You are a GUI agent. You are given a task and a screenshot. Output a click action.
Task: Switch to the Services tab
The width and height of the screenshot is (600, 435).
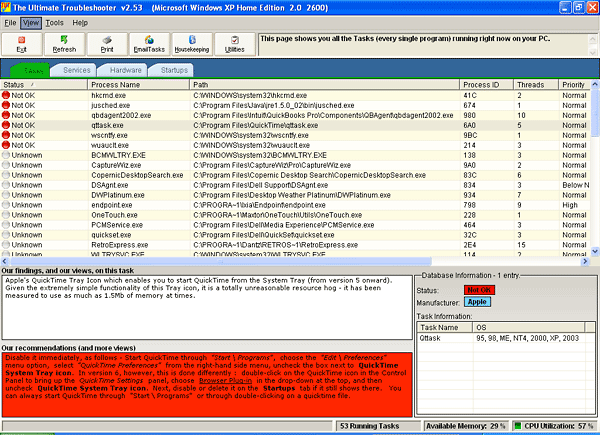[x=75, y=70]
